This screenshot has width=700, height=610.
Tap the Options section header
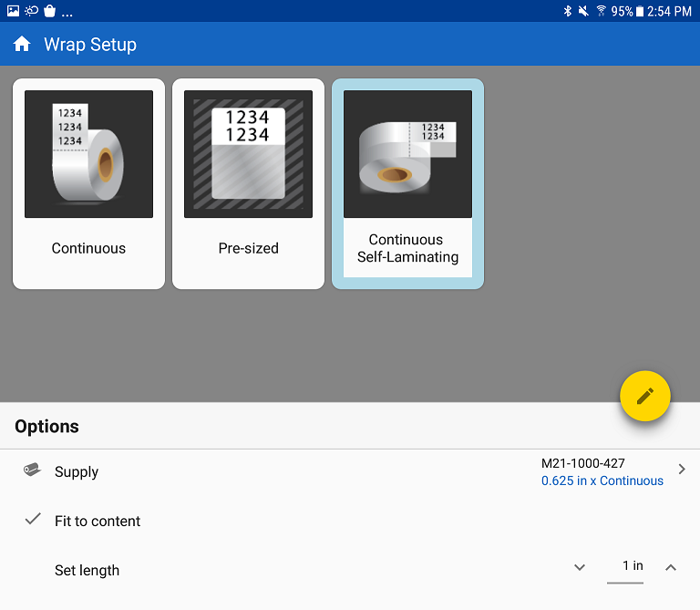46,427
